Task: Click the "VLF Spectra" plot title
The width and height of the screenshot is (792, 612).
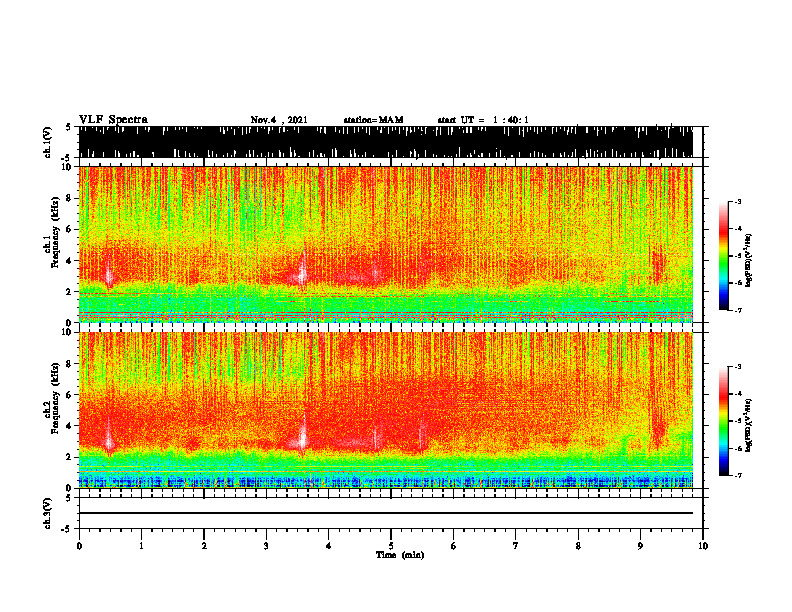Action: tap(113, 120)
